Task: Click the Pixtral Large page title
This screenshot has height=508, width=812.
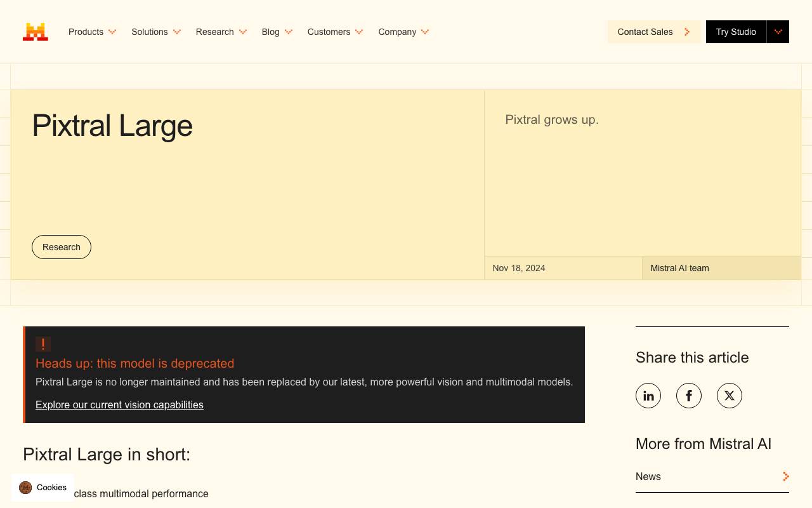Action: pyautogui.click(x=112, y=126)
